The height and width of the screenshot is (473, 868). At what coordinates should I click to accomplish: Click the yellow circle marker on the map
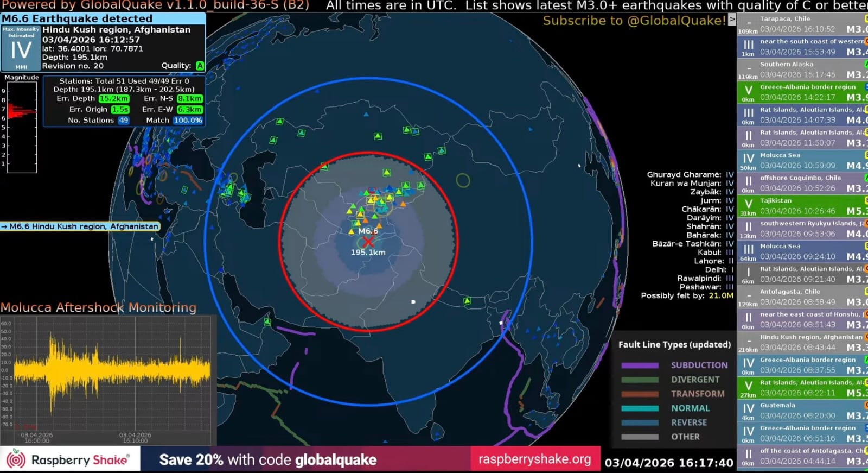click(463, 180)
